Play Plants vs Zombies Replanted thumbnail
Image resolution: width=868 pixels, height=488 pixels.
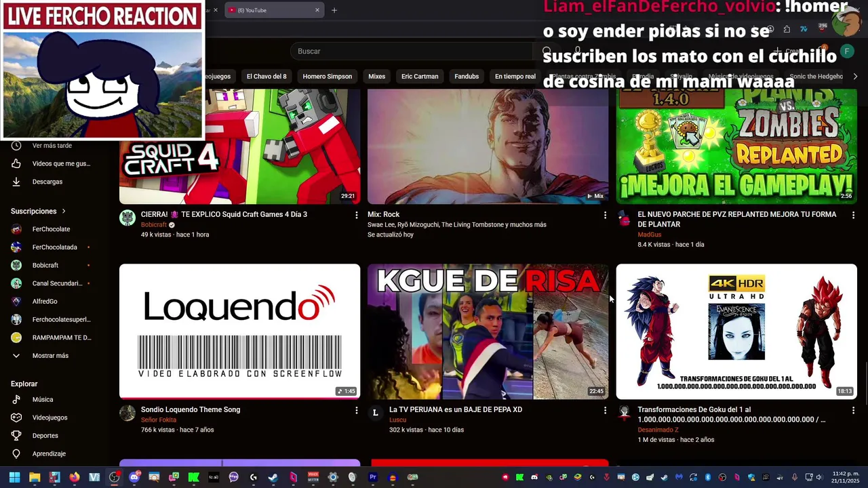click(x=736, y=146)
